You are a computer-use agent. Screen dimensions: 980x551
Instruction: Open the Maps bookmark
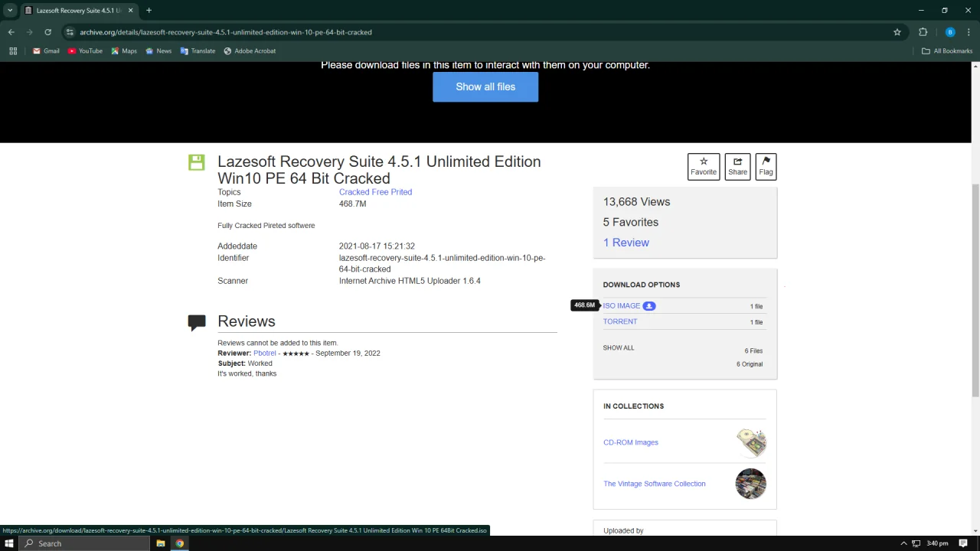[124, 51]
